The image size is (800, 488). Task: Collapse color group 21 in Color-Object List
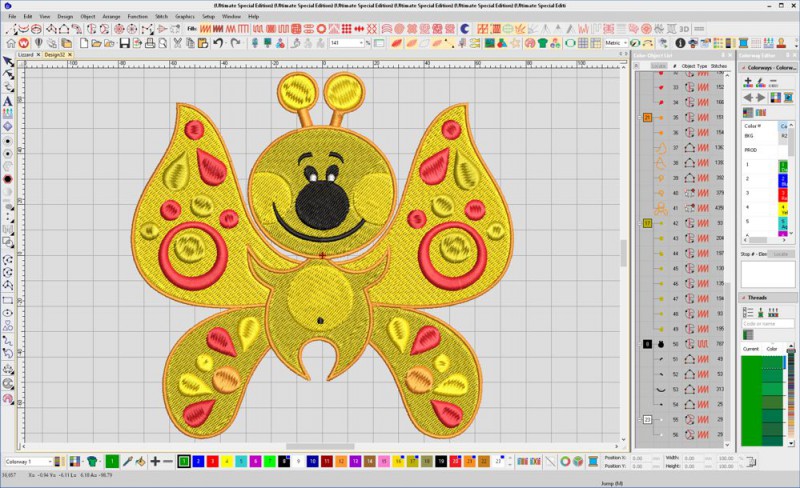click(x=639, y=117)
